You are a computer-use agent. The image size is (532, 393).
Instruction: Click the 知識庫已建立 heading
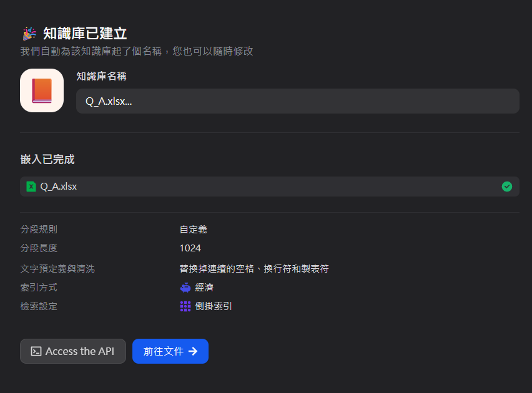tap(85, 33)
